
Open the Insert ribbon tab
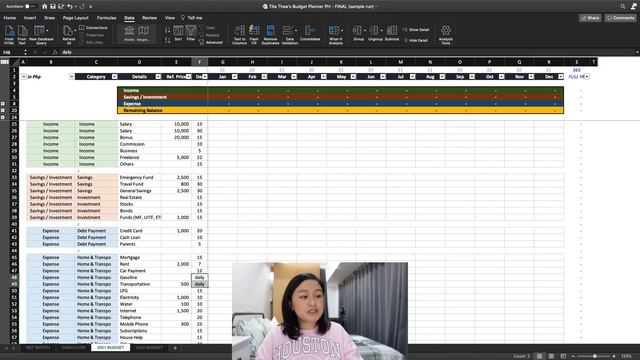pyautogui.click(x=30, y=18)
